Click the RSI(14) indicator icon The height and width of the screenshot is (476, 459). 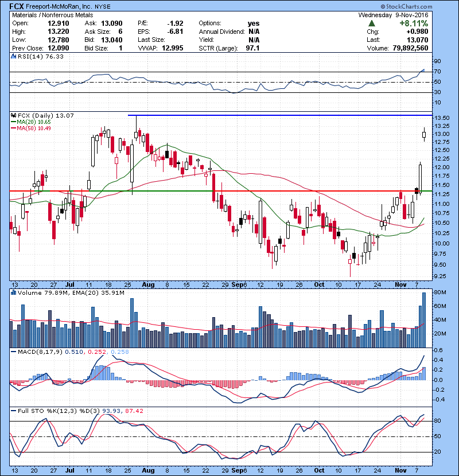(x=13, y=56)
